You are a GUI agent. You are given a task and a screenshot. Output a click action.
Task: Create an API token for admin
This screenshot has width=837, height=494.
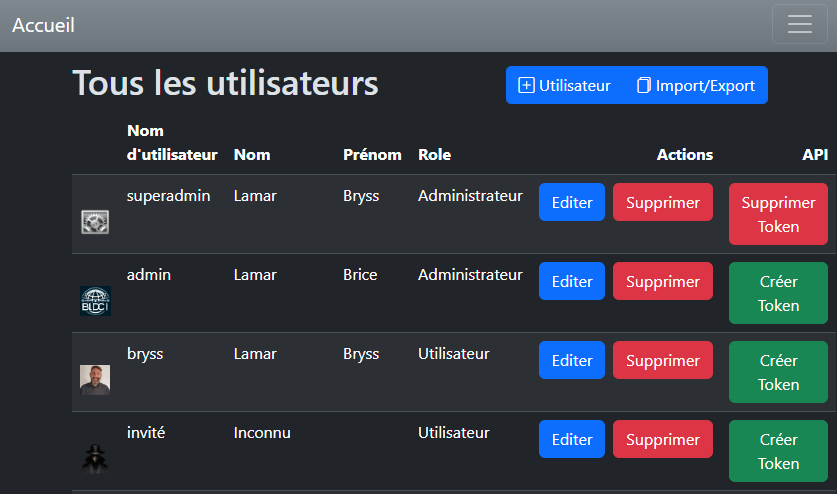(778, 293)
